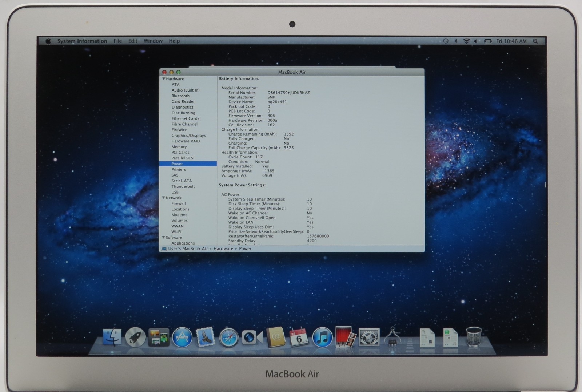
Task: Collapse the Hardware section triangle
Action: (x=164, y=79)
